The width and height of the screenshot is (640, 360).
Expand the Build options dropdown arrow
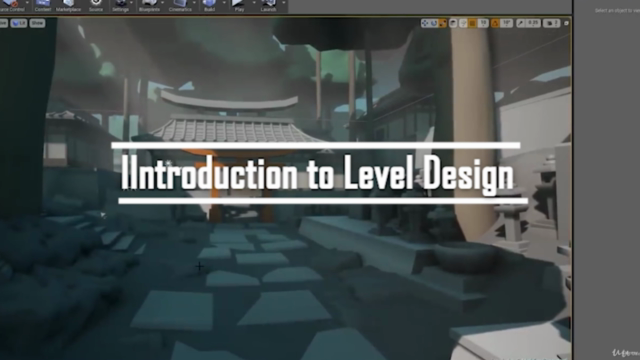pyautogui.click(x=224, y=3)
